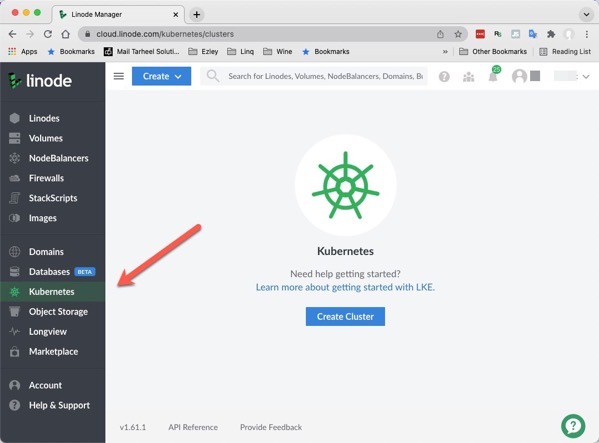The width and height of the screenshot is (599, 443).
Task: Open the getting started with LKE link
Action: (345, 287)
